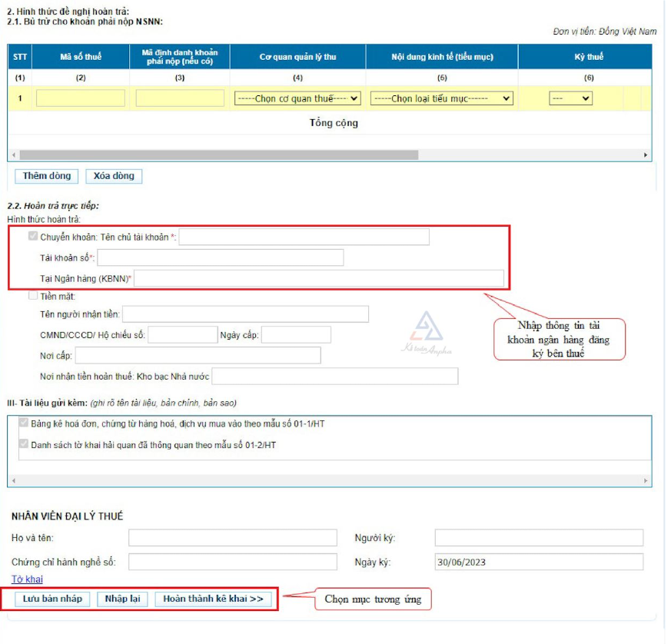Select the Tên người nhận tiền field
671x644 pixels.
pyautogui.click(x=245, y=314)
